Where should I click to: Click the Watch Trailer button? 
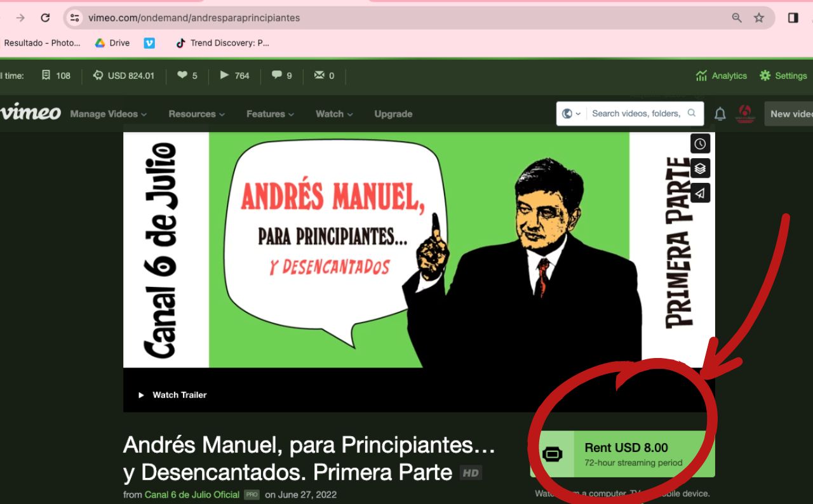click(x=173, y=395)
